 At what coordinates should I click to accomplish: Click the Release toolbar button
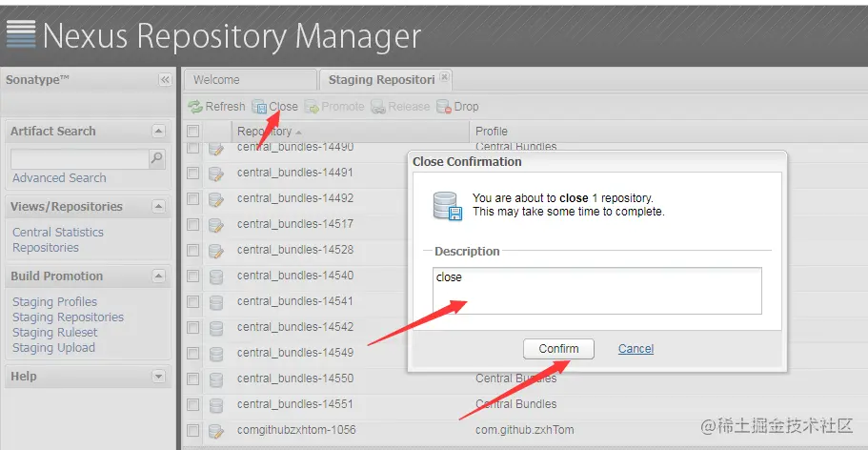click(x=401, y=107)
